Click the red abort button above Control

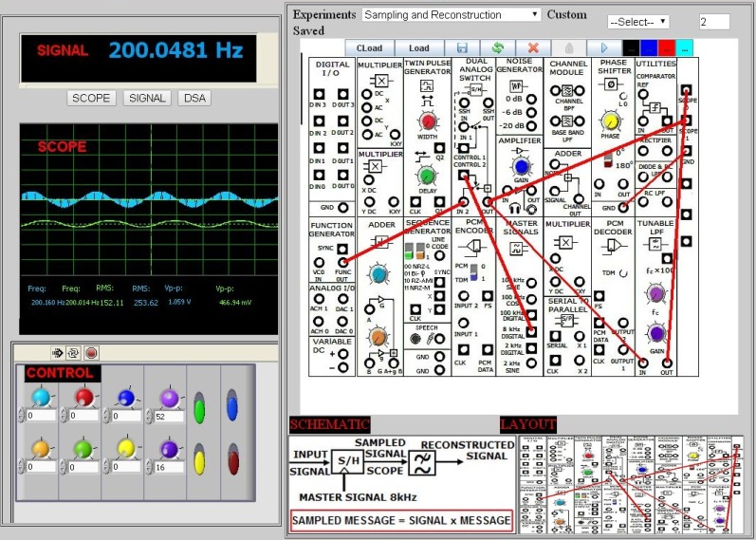[x=91, y=352]
